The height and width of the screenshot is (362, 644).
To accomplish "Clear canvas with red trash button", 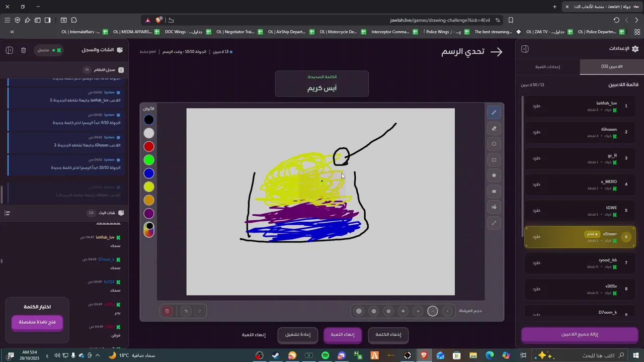I will click(x=167, y=311).
